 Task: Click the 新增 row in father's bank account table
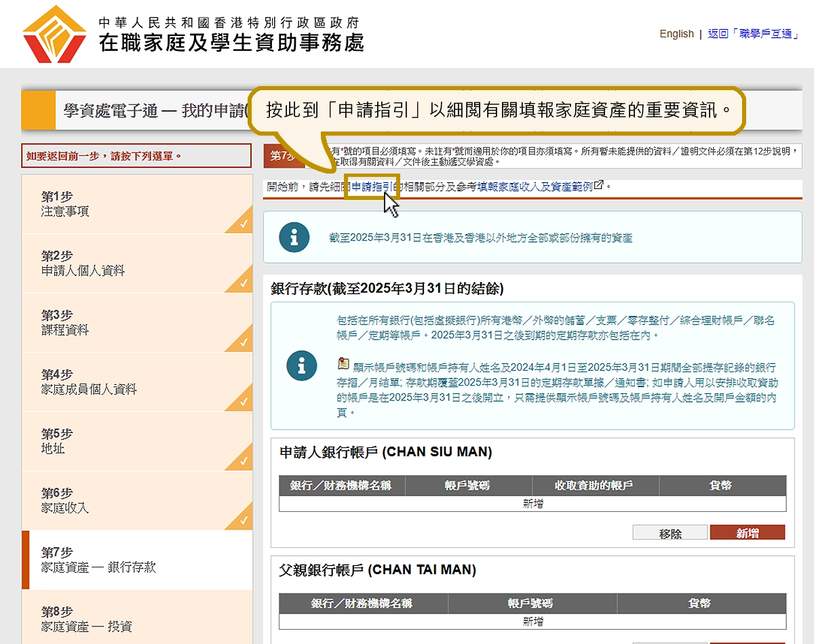point(532,622)
